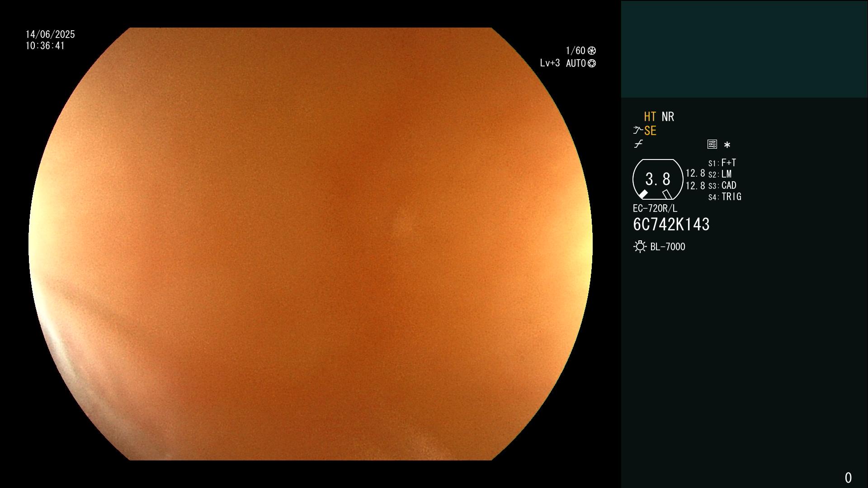Click the AUTO exposure mode text
868x488 pixels.
(x=576, y=63)
